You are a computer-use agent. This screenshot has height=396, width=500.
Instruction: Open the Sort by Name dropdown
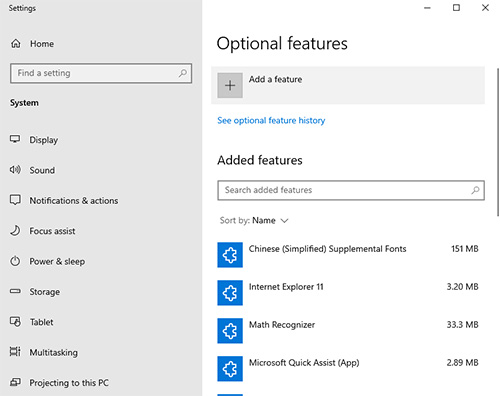tap(254, 220)
